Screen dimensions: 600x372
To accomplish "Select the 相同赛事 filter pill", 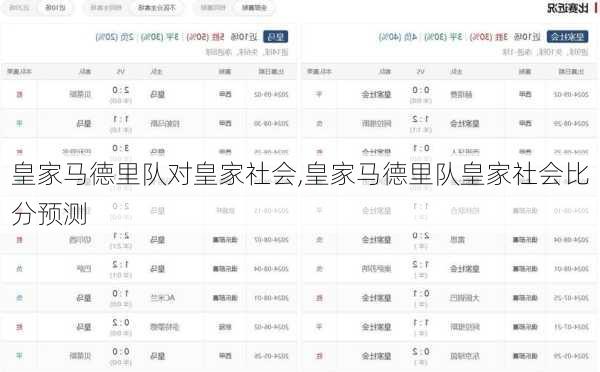I will point(213,8).
